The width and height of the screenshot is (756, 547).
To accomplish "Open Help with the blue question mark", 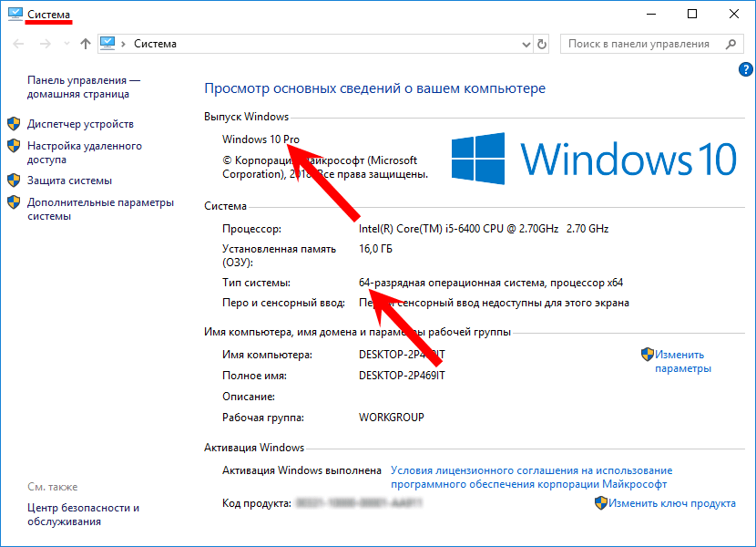I will [x=745, y=69].
